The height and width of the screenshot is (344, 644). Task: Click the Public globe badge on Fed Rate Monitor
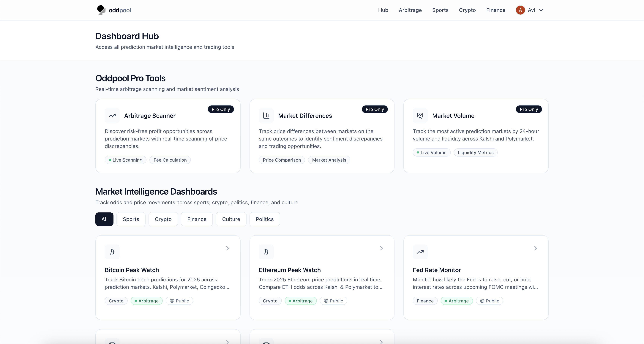click(490, 301)
